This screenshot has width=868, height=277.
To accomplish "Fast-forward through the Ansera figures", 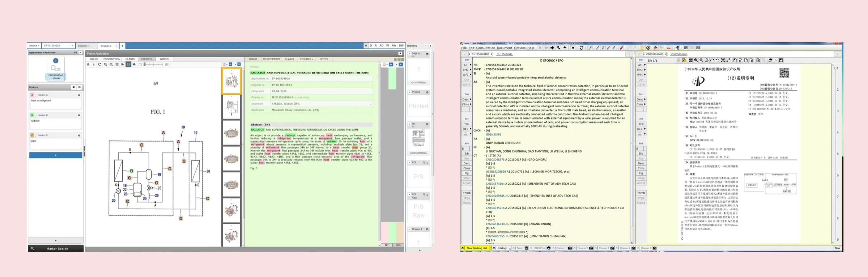I will click(x=134, y=64).
